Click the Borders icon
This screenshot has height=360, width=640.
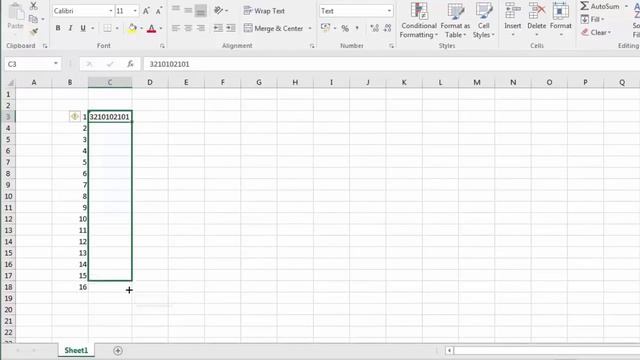[107, 28]
